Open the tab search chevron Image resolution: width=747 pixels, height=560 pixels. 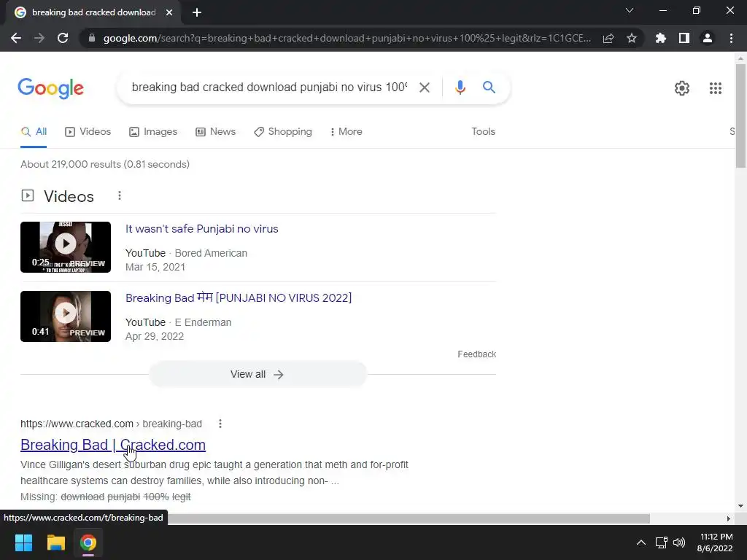pos(630,10)
